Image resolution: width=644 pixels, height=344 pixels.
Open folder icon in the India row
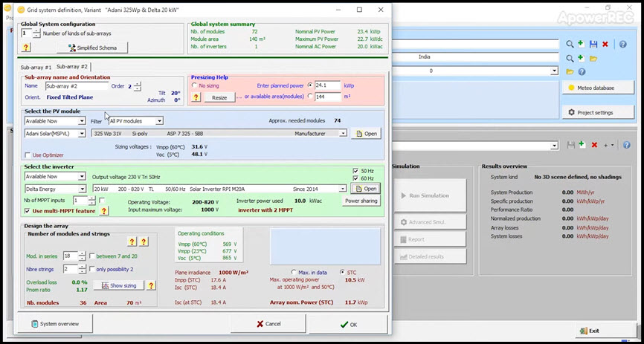tap(593, 58)
